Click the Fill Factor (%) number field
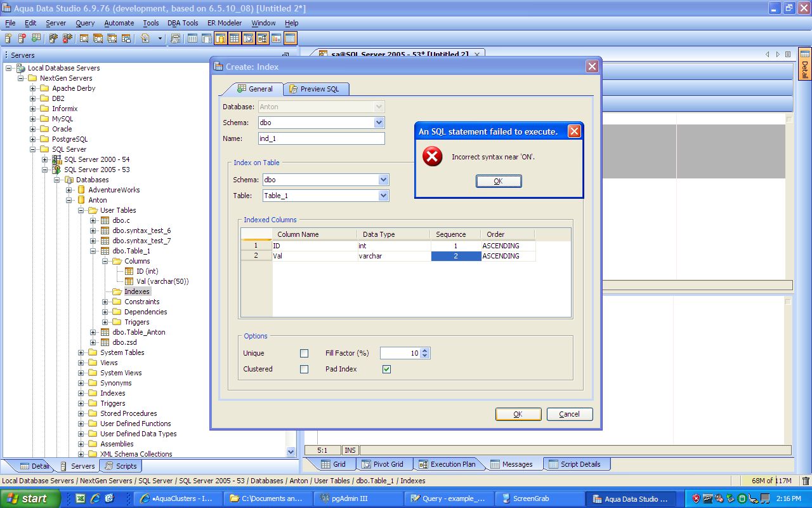The width and height of the screenshot is (812, 508). tap(400, 353)
